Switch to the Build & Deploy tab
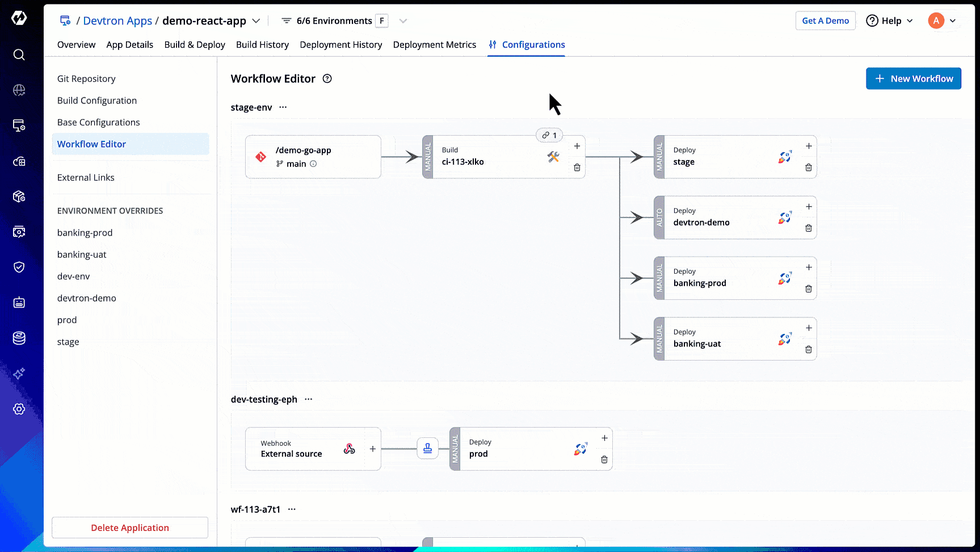Image resolution: width=980 pixels, height=552 pixels. (x=195, y=45)
